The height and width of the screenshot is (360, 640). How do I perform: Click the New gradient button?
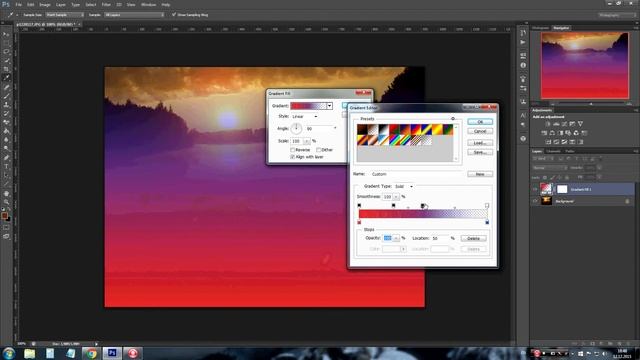coord(480,174)
